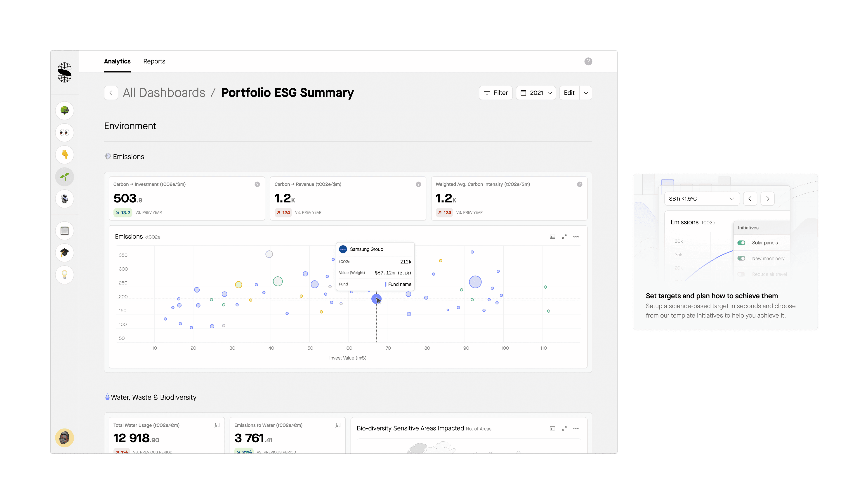Screen dimensions: 868x504
Task: Open the SBTi <1.5°C dropdown
Action: (702, 199)
